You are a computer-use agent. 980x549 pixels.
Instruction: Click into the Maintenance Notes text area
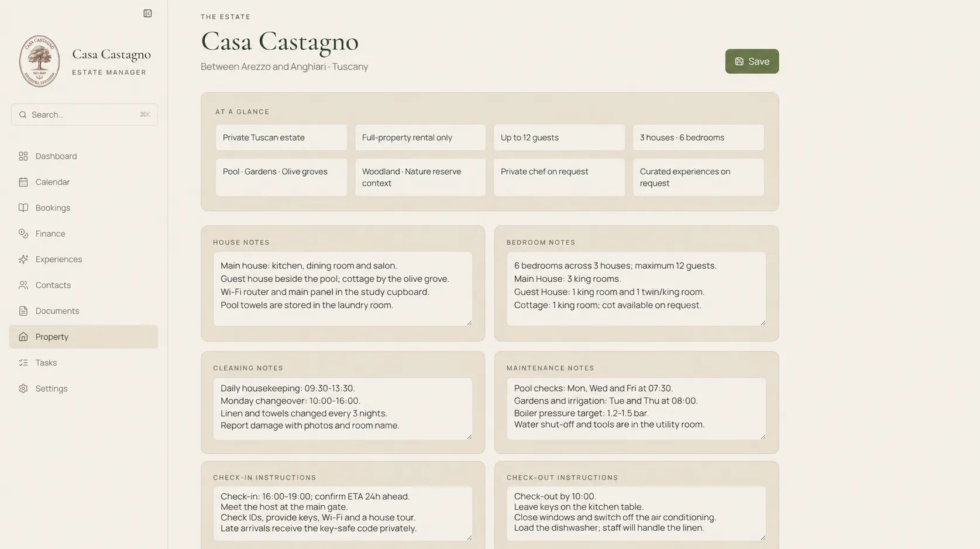tap(636, 409)
